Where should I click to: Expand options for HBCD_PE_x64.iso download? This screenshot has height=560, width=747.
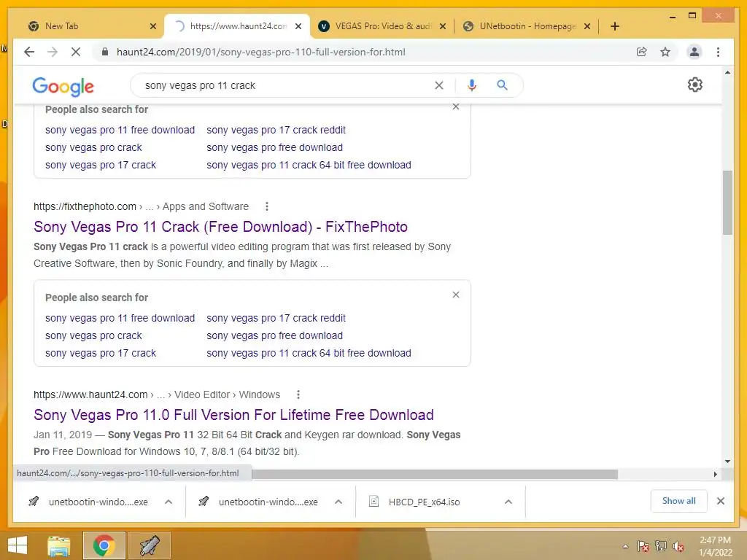508,502
